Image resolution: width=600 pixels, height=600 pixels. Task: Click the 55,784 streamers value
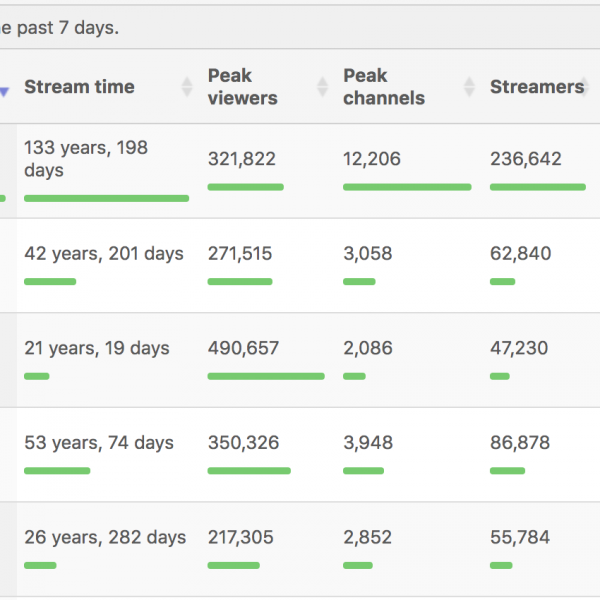[x=519, y=537]
